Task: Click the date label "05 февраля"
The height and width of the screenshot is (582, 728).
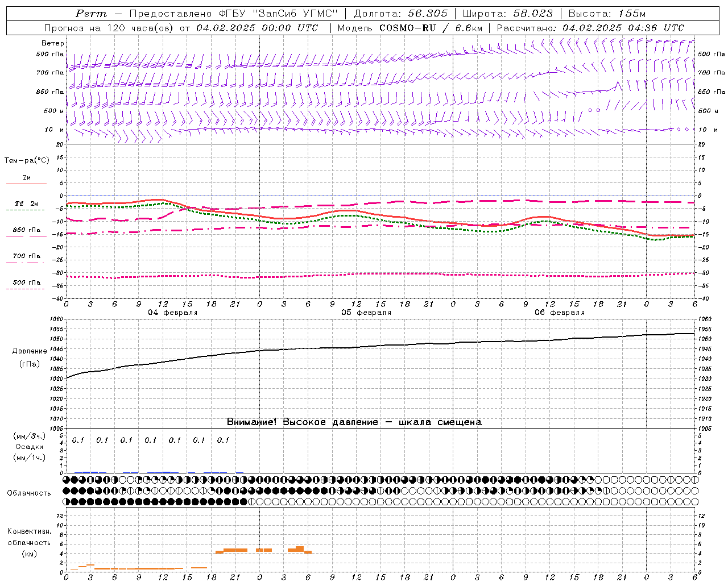Action: pos(366,313)
